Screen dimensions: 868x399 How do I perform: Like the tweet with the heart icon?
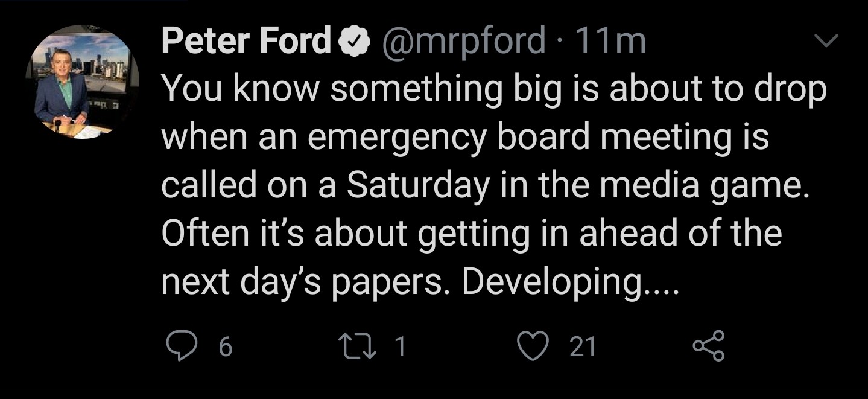click(534, 346)
